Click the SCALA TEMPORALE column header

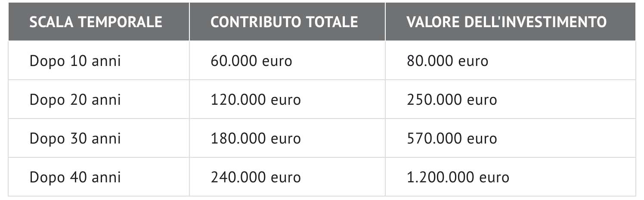pyautogui.click(x=96, y=22)
